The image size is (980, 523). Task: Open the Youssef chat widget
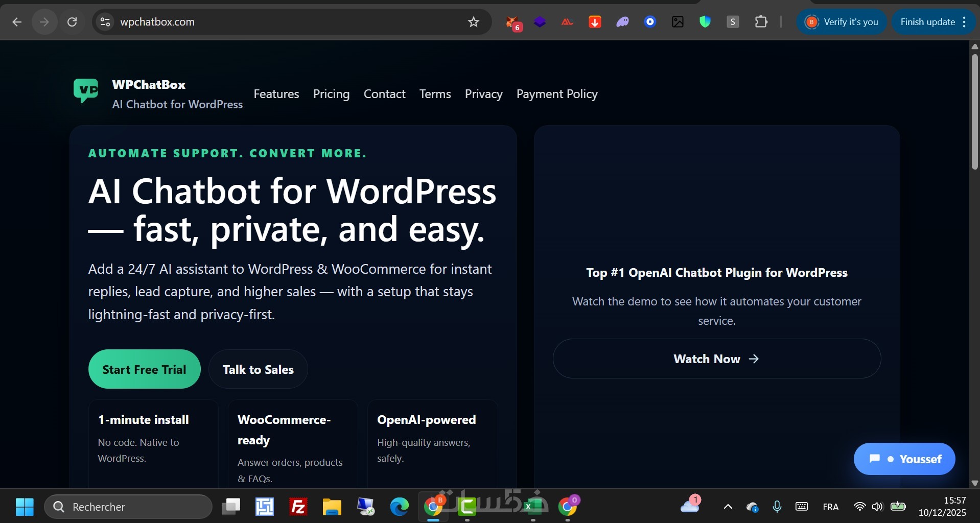904,459
